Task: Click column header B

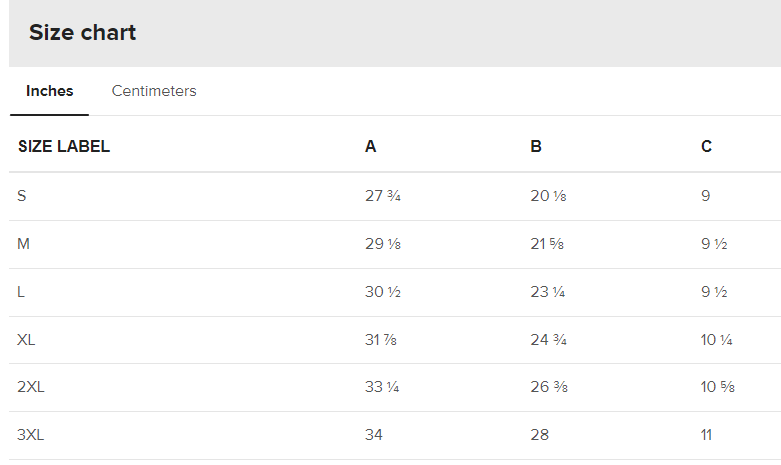Action: pyautogui.click(x=536, y=147)
